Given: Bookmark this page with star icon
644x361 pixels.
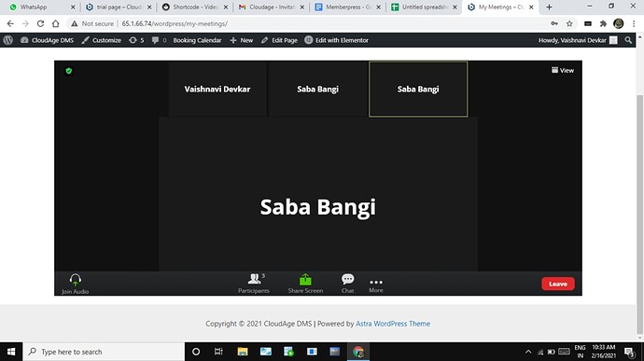Looking at the screenshot, I should click(x=569, y=24).
